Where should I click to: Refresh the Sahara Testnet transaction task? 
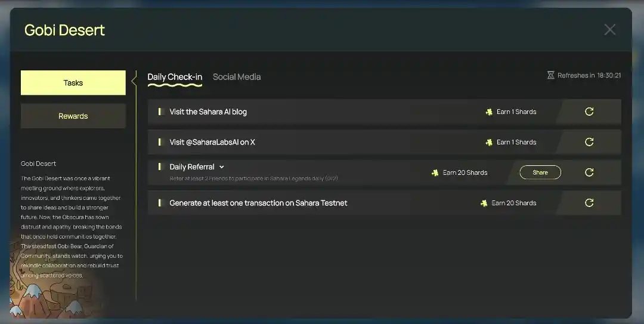coord(589,203)
